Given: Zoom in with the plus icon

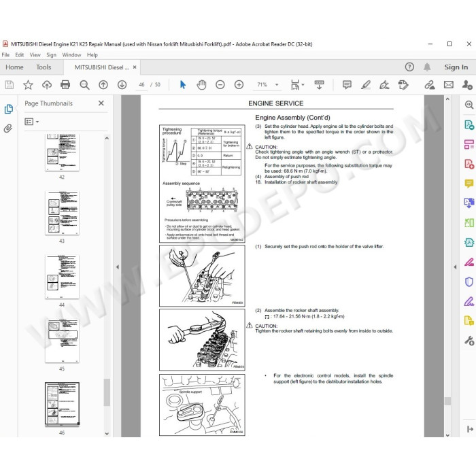Looking at the screenshot, I should [x=239, y=85].
